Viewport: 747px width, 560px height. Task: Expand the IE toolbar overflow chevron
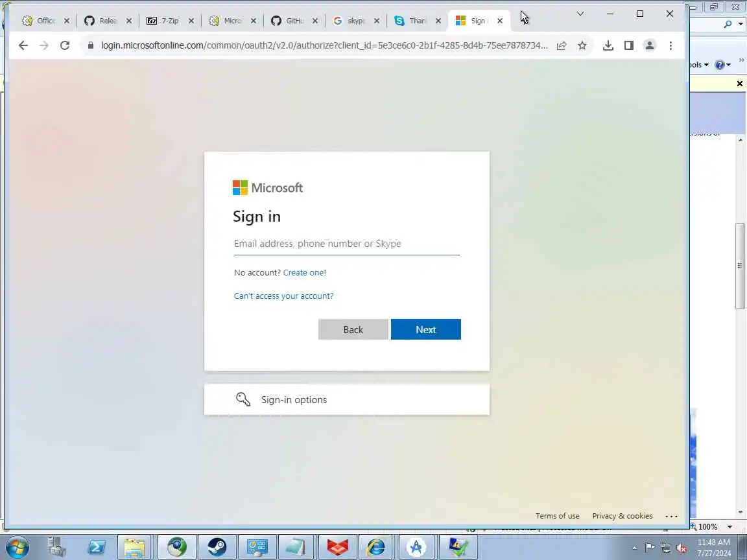741,60
